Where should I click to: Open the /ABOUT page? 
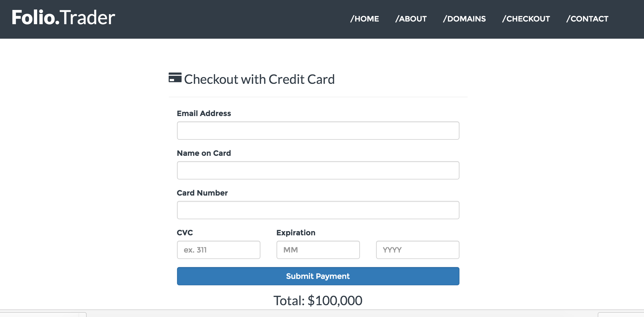411,19
